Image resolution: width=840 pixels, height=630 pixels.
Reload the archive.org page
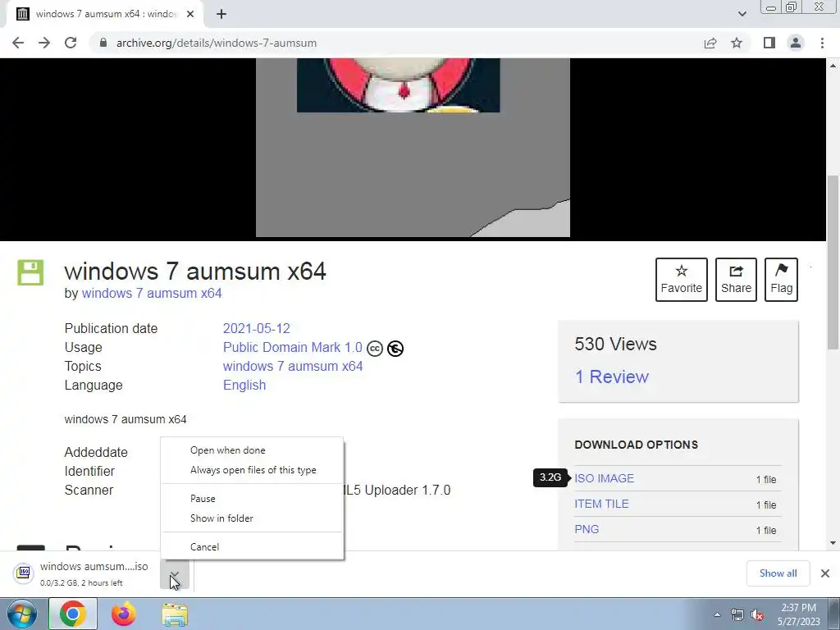coord(71,43)
